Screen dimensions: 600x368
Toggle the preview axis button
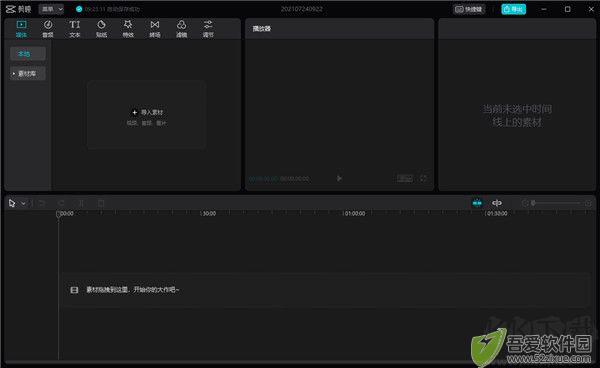(497, 203)
